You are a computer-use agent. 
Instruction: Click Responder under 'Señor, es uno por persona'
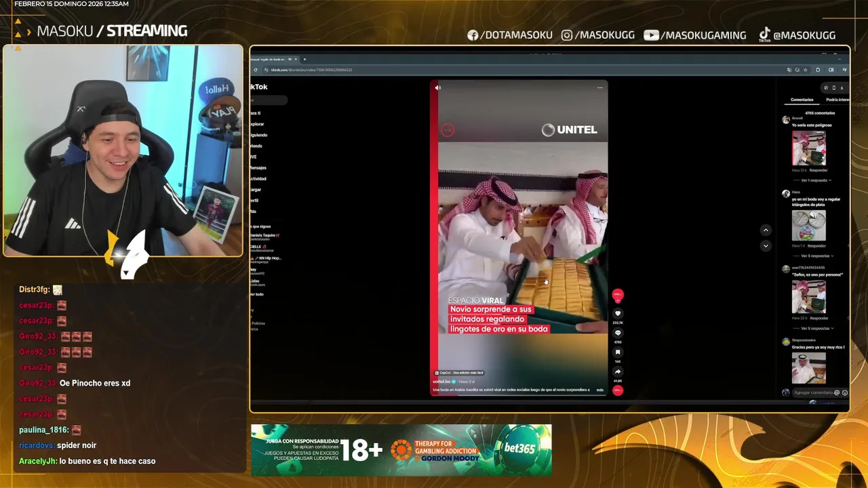(x=818, y=318)
